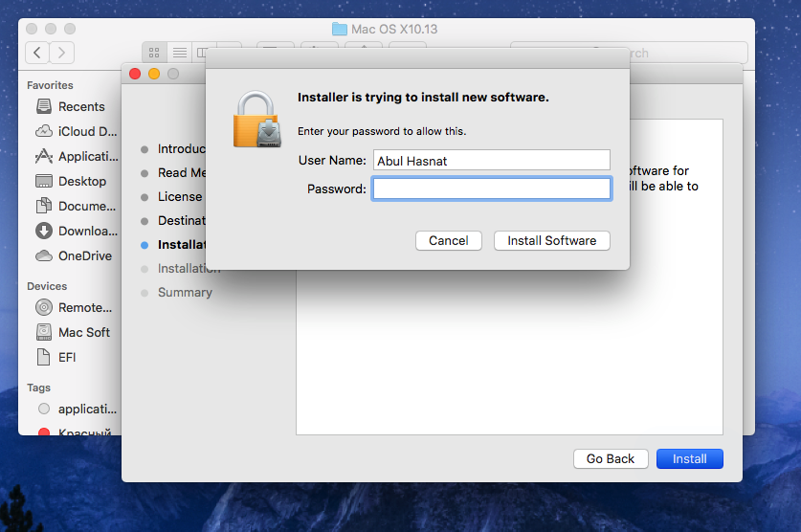This screenshot has width=801, height=532.
Task: Click Go Back in installer window
Action: pyautogui.click(x=611, y=458)
